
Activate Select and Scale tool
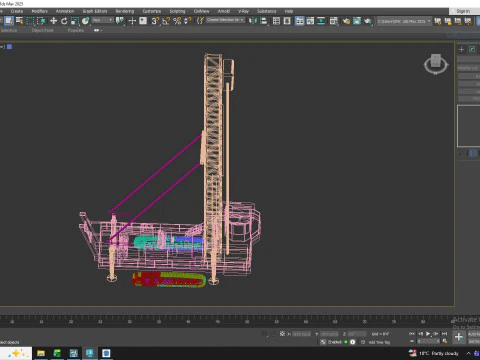[x=75, y=21]
